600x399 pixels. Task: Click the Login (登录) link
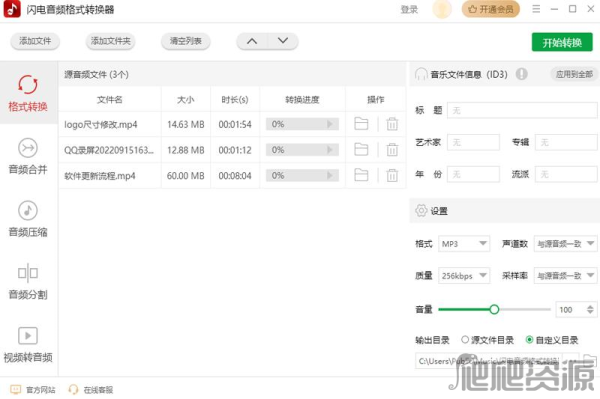coord(409,10)
